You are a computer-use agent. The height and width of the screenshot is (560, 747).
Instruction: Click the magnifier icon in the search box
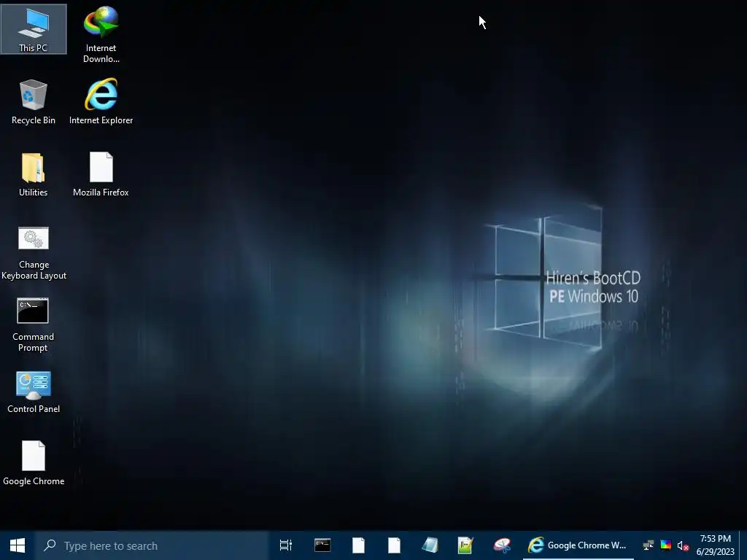coord(50,545)
